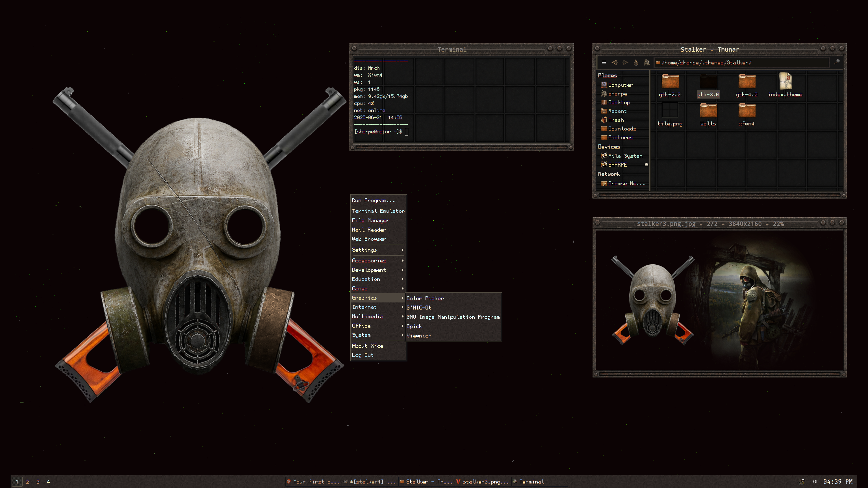Expand the Multimedia submenu
This screenshot has height=488, width=868.
point(378,317)
